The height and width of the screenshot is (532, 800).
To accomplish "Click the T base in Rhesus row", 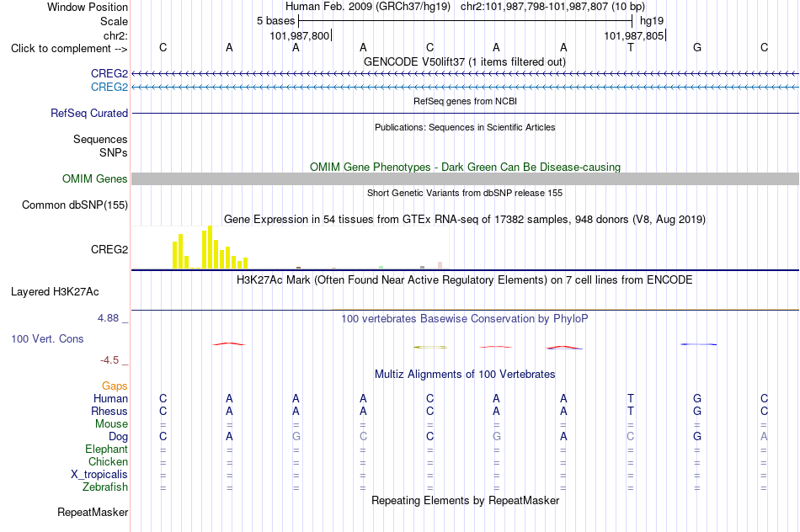I will pyautogui.click(x=631, y=411).
